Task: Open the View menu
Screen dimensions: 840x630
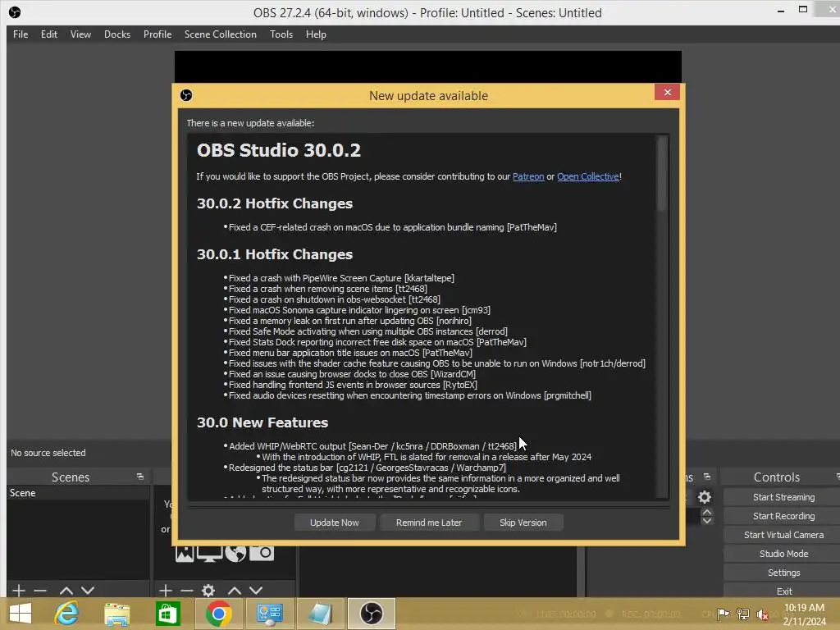Action: coord(80,34)
